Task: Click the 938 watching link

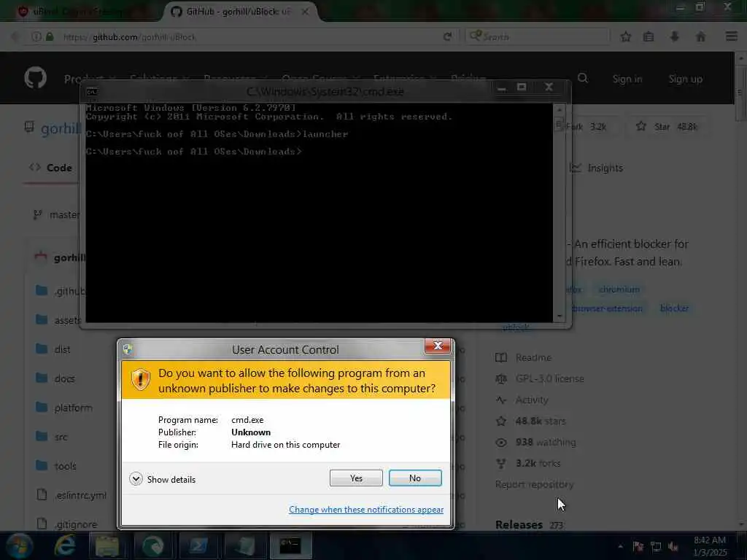Action: 546,443
